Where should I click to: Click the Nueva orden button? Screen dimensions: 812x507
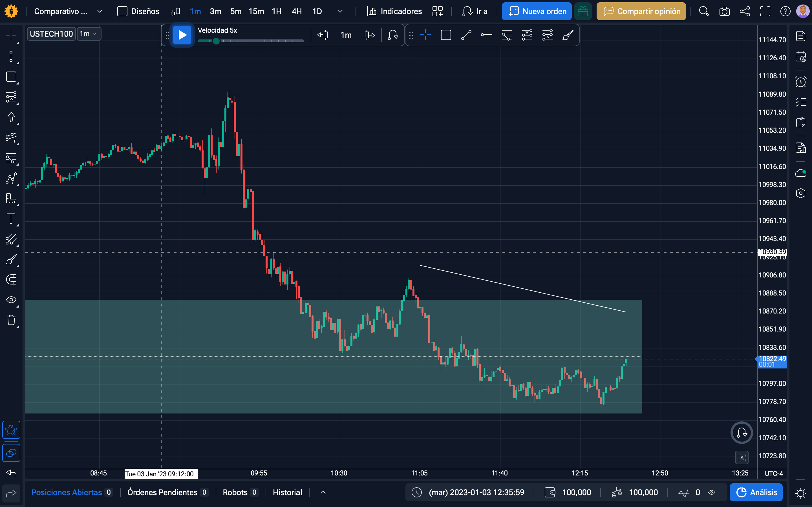pyautogui.click(x=537, y=11)
